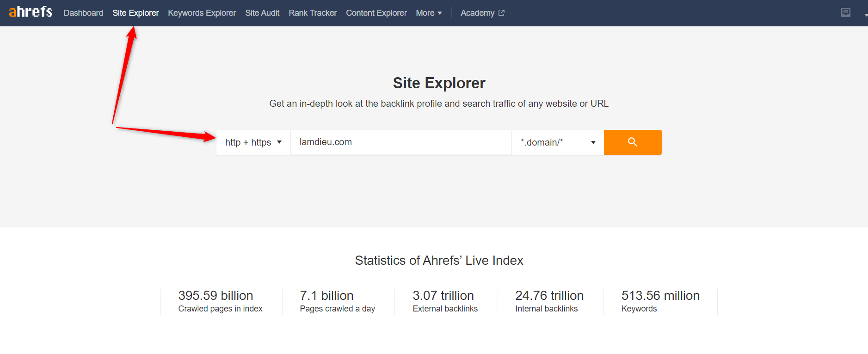Open the Dashboard menu item
This screenshot has height=354, width=868.
click(83, 13)
